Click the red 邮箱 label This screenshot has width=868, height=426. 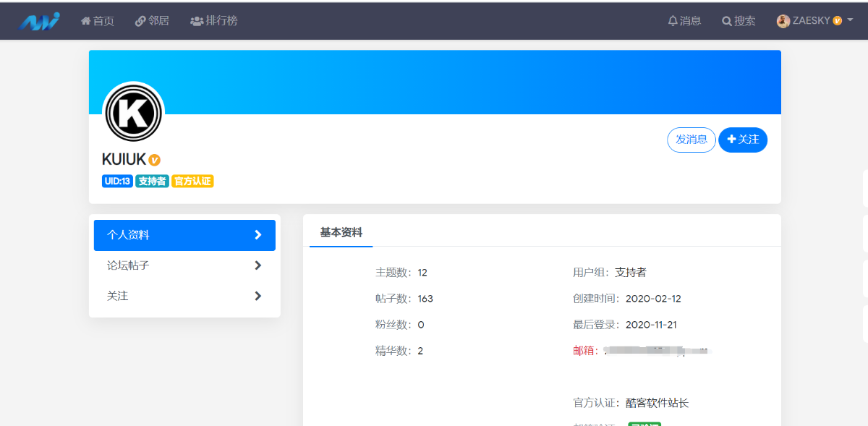point(585,351)
